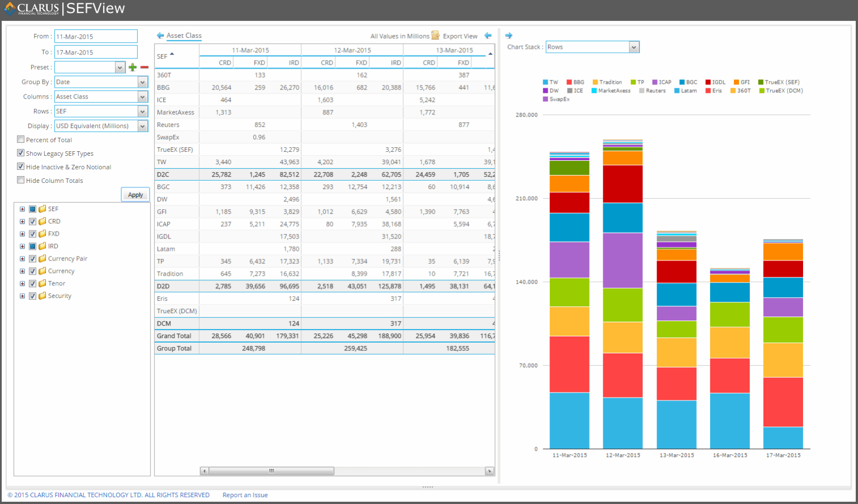
Task: Uncheck Show Legacy SEF Types
Action: point(21,153)
